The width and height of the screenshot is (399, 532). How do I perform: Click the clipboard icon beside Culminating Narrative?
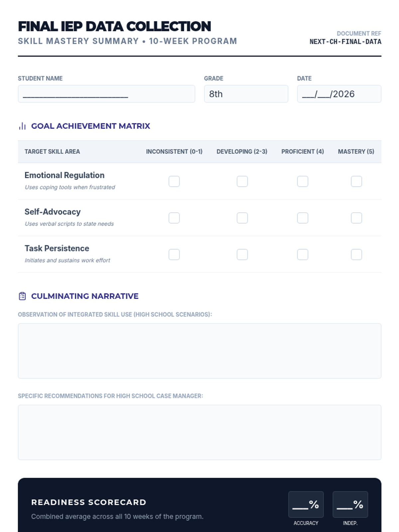click(x=22, y=296)
